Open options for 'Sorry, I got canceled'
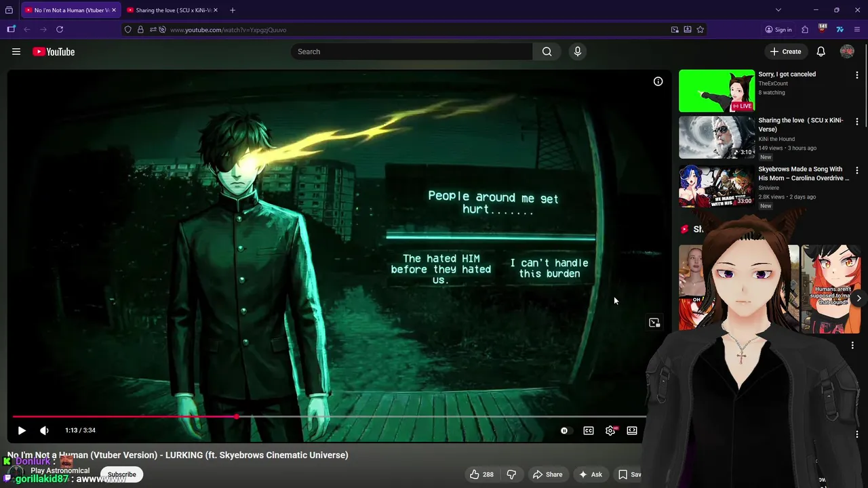The image size is (868, 488). point(856,75)
